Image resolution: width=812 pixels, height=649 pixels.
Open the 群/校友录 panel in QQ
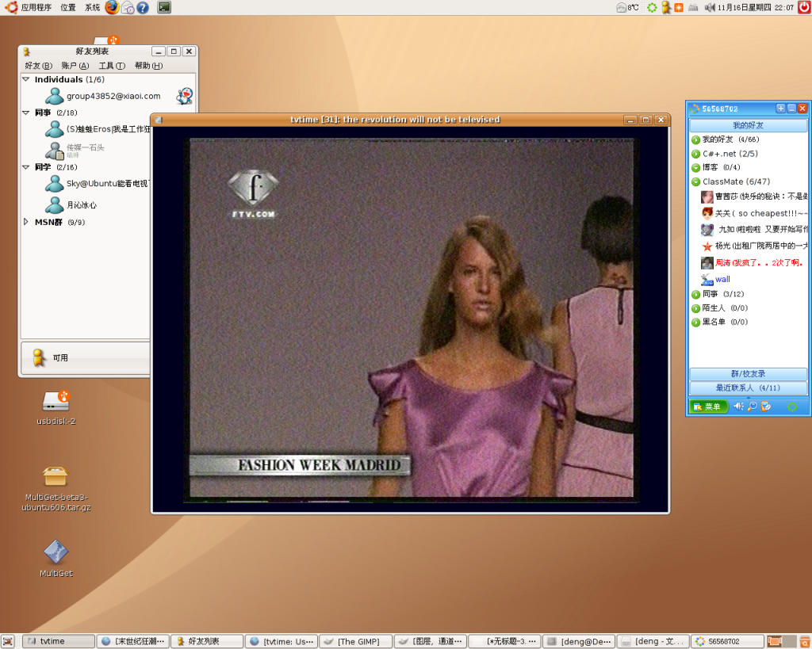point(748,374)
